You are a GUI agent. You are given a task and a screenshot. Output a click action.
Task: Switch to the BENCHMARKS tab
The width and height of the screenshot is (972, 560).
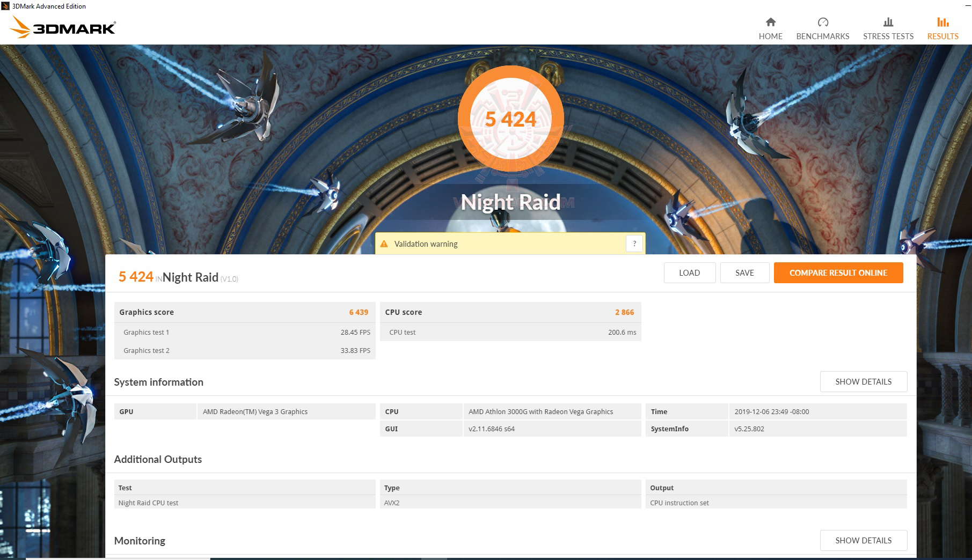pyautogui.click(x=823, y=28)
